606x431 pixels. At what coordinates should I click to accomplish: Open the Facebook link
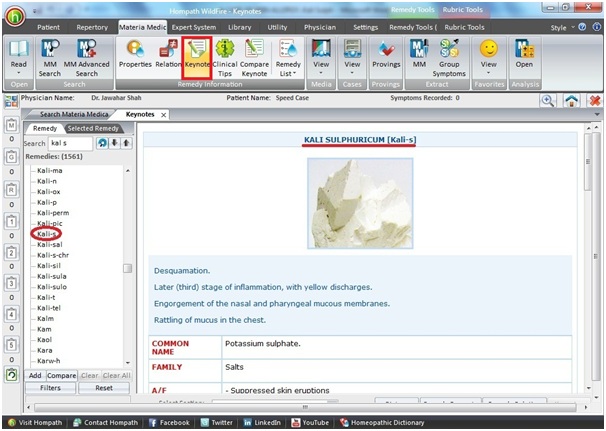click(169, 422)
